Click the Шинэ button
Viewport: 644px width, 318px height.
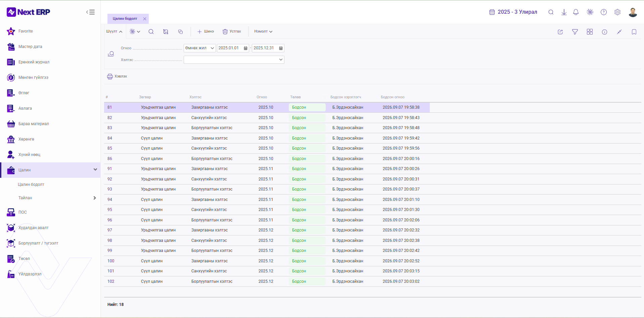coord(205,32)
